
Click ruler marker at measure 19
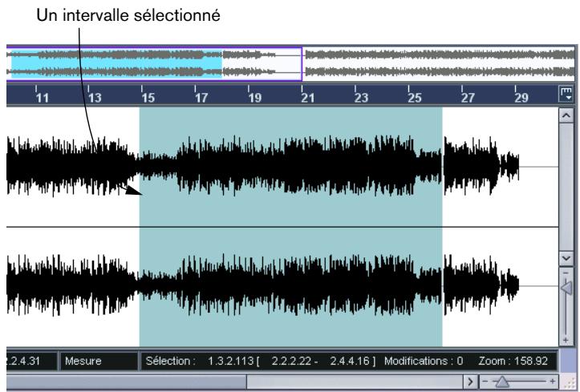[255, 98]
